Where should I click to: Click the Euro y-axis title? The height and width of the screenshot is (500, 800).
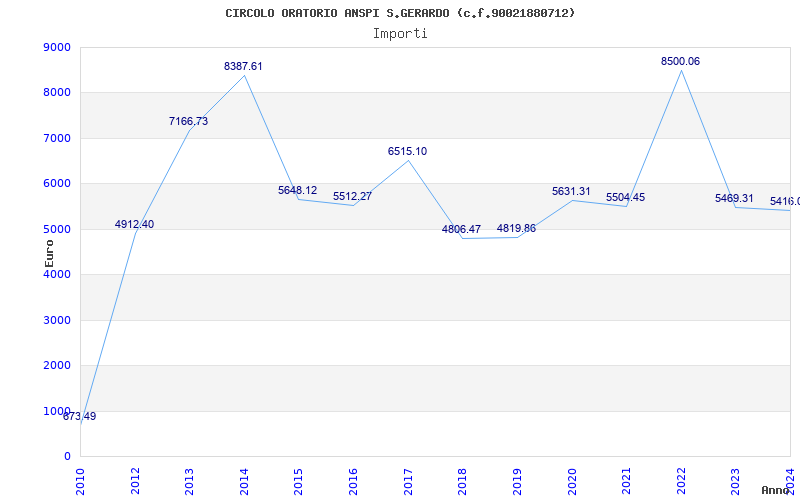click(49, 253)
